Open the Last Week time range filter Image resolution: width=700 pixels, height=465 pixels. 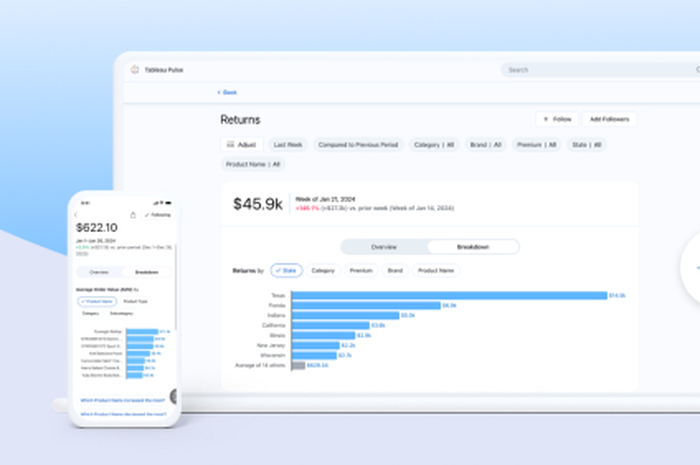[x=288, y=145]
